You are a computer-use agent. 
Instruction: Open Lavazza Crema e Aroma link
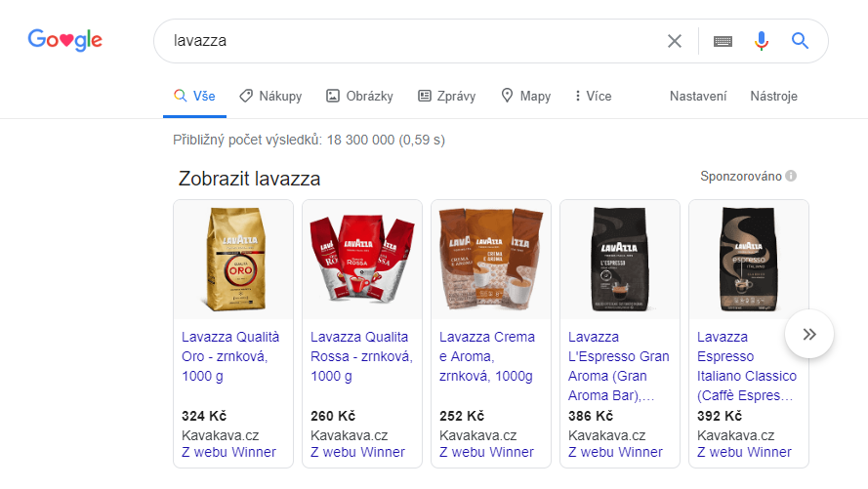pyautogui.click(x=487, y=356)
